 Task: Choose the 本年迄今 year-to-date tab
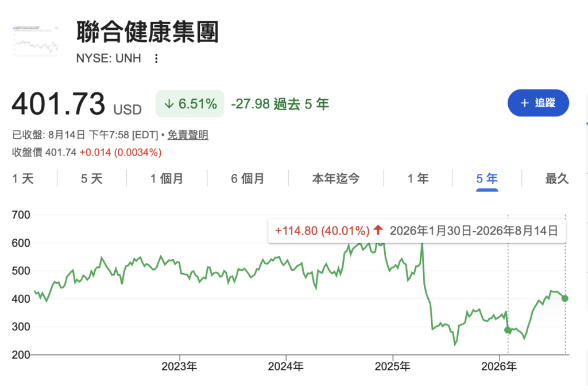(x=336, y=178)
